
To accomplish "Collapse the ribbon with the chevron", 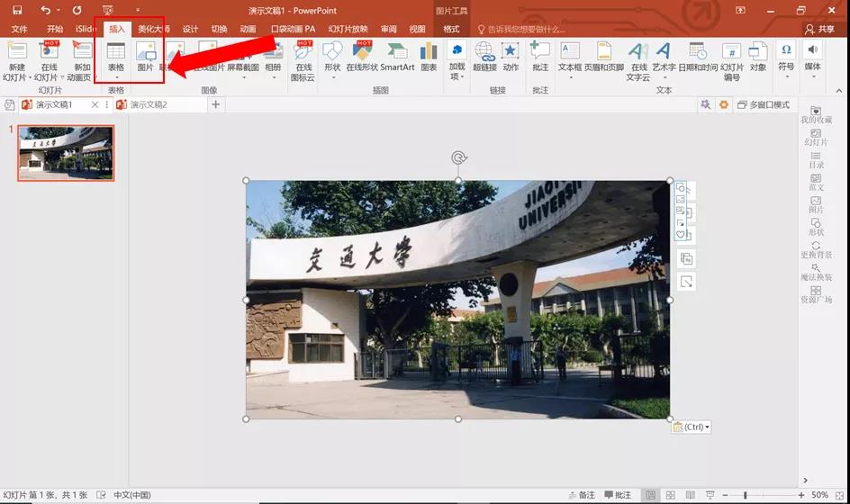I will click(x=839, y=91).
